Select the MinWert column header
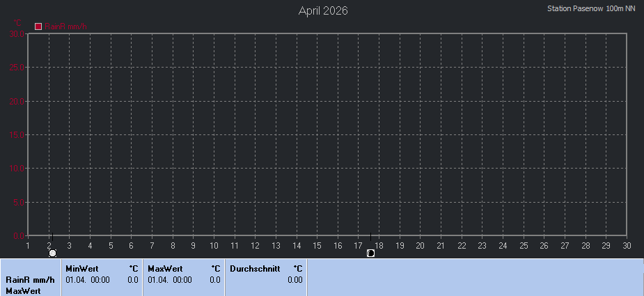Image resolution: width=644 pixels, height=296 pixels. 81,268
